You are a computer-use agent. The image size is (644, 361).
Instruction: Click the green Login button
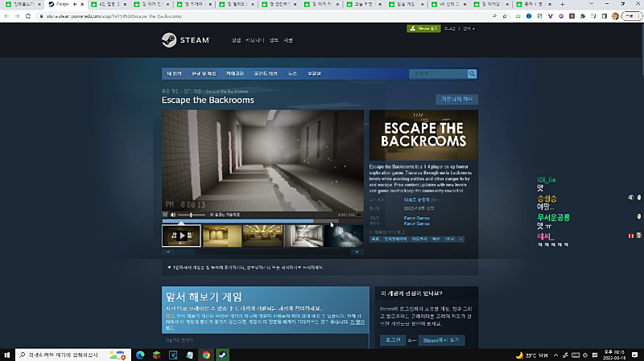(393, 340)
